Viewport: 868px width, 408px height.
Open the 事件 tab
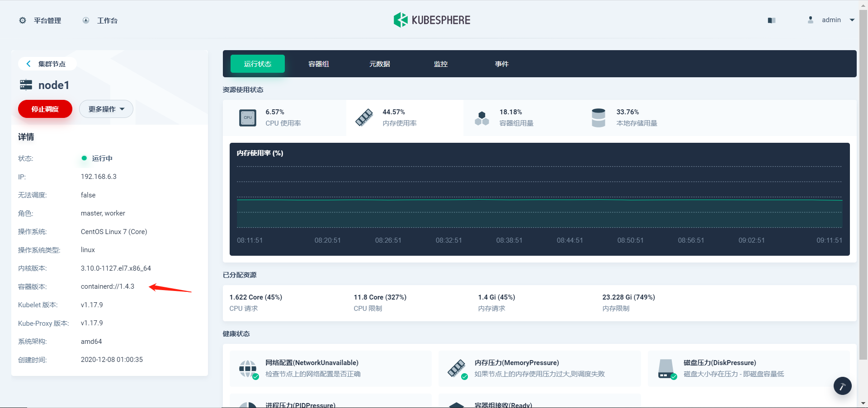coord(502,64)
